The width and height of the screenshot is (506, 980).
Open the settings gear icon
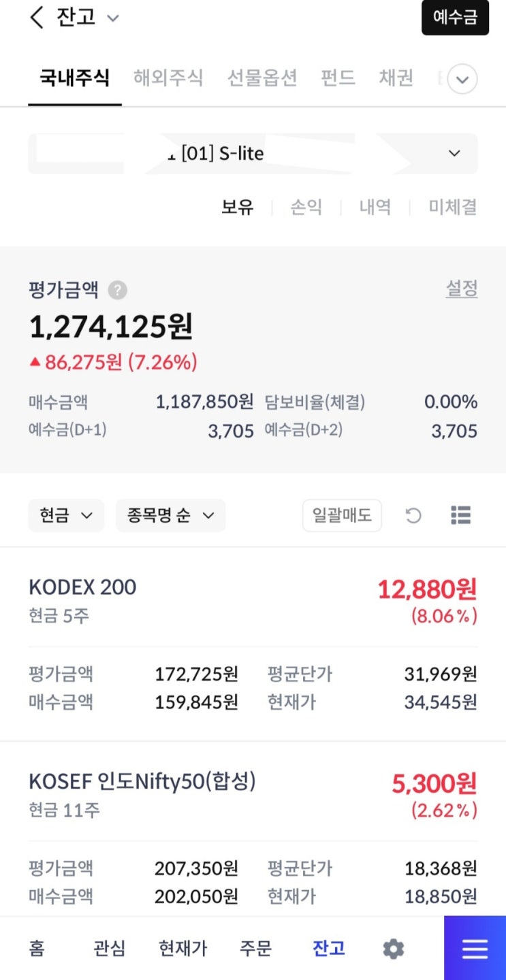394,949
